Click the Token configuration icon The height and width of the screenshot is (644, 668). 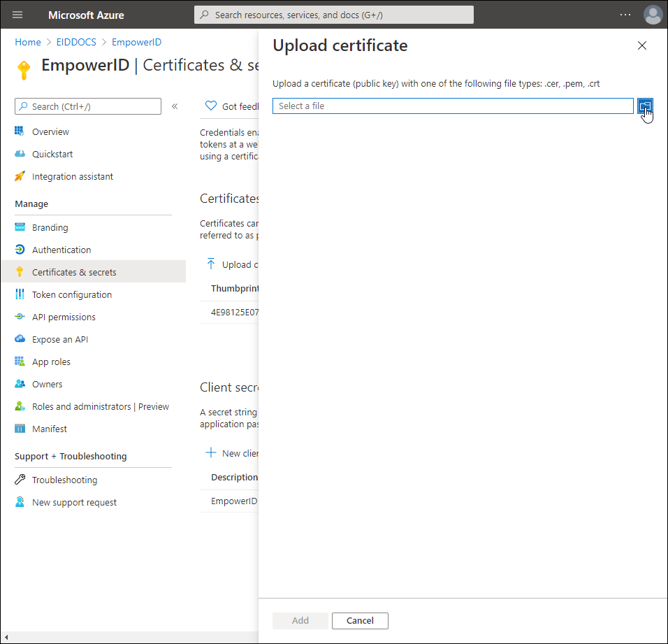(20, 294)
